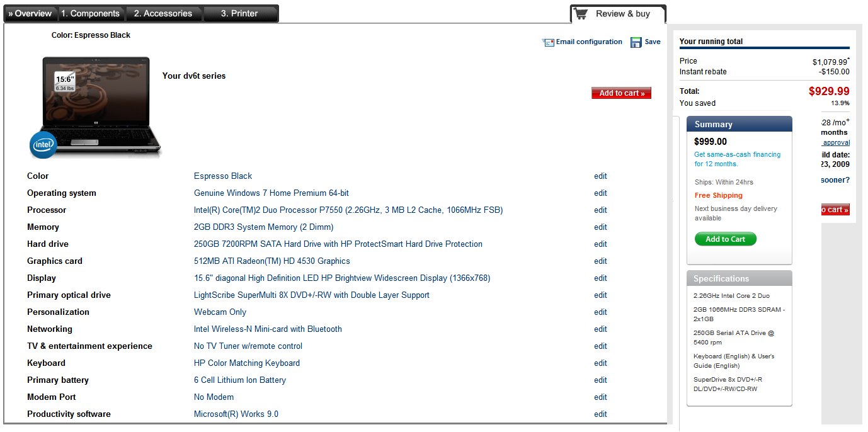Edit the Operating system selection
This screenshot has height=432, width=868.
pos(600,193)
